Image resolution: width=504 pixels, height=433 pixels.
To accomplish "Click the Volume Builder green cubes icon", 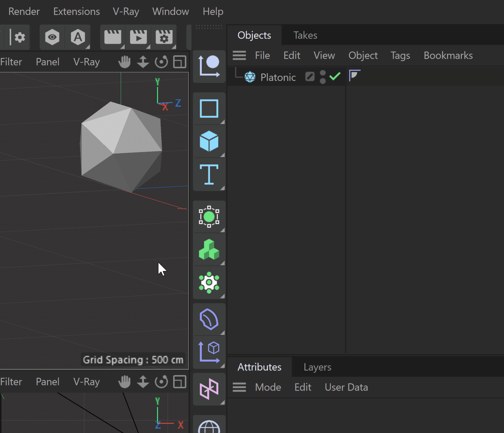I will click(209, 249).
